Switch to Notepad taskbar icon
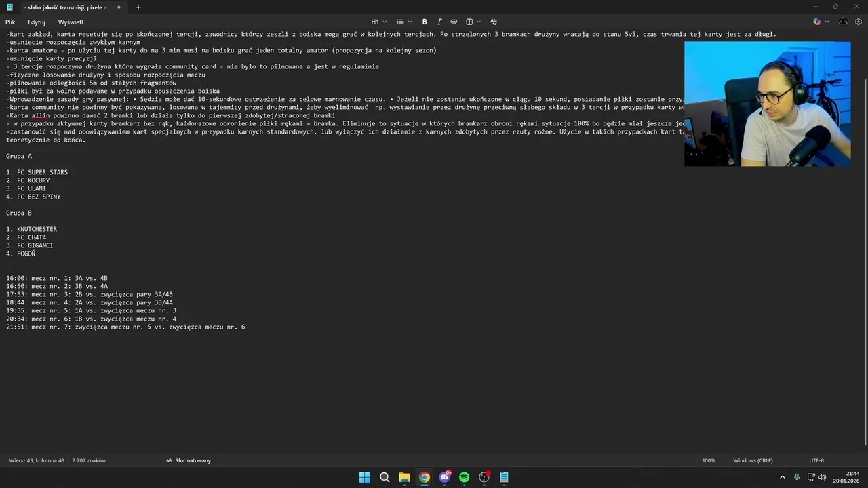The width and height of the screenshot is (868, 488). tap(504, 477)
